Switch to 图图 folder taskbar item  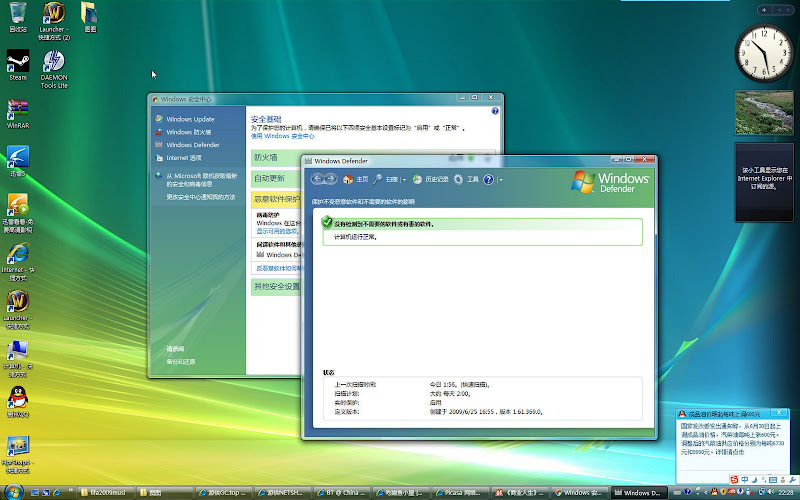[165, 492]
